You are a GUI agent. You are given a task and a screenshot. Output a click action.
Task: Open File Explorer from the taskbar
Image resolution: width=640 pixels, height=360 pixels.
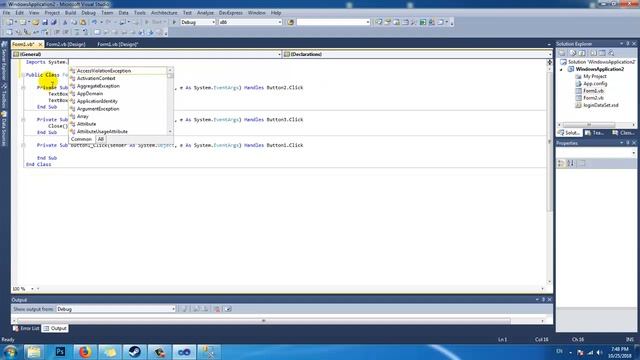(x=34, y=352)
